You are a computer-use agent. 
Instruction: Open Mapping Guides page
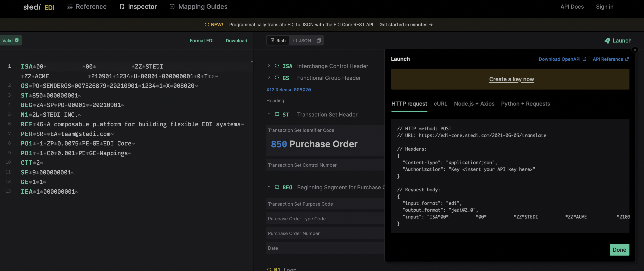tap(198, 7)
